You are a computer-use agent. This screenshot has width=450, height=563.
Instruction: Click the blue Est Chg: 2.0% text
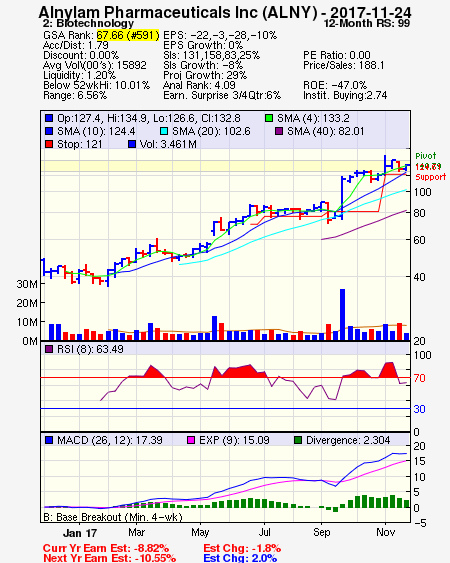(x=240, y=558)
